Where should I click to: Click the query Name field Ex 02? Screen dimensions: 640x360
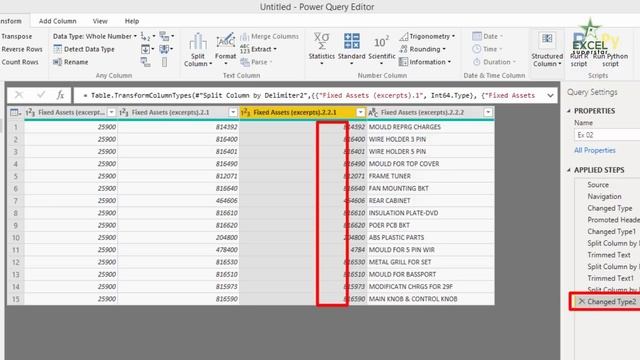click(608, 135)
